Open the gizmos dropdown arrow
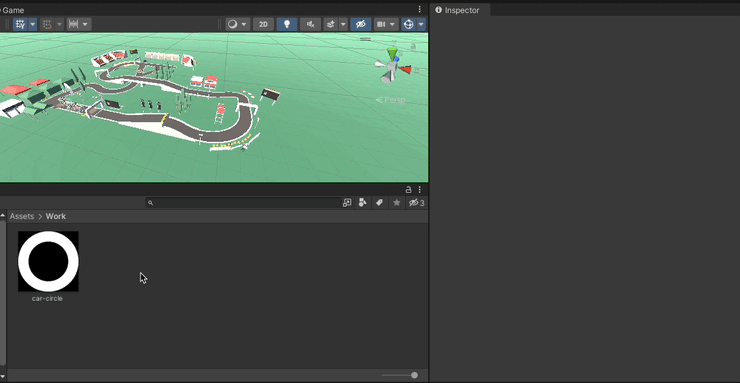The image size is (740, 383). [x=421, y=24]
